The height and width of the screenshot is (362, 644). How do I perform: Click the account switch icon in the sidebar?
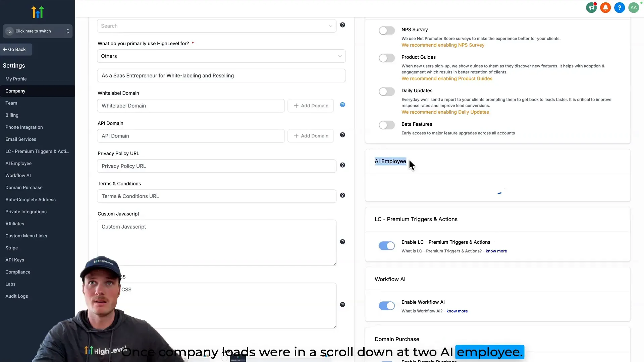(10, 31)
